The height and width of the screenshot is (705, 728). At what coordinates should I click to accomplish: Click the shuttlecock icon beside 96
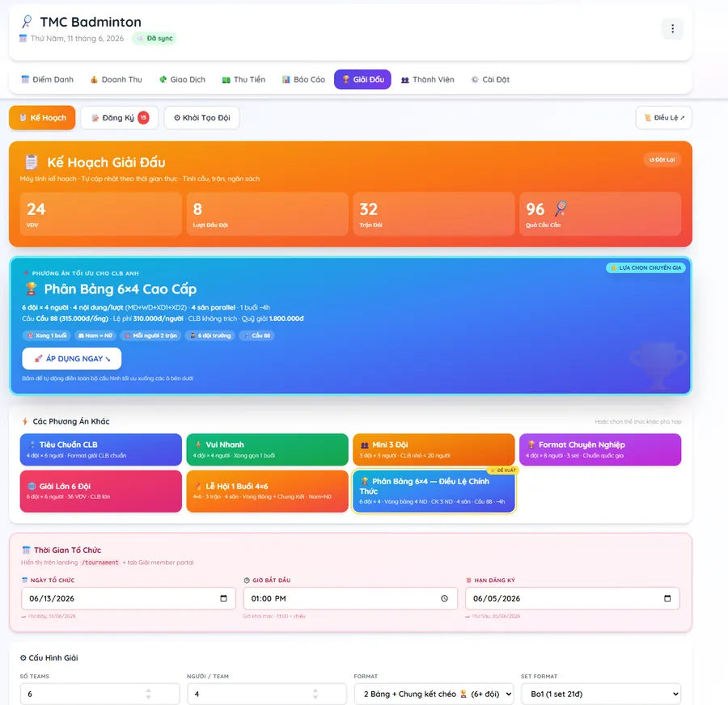tap(561, 209)
